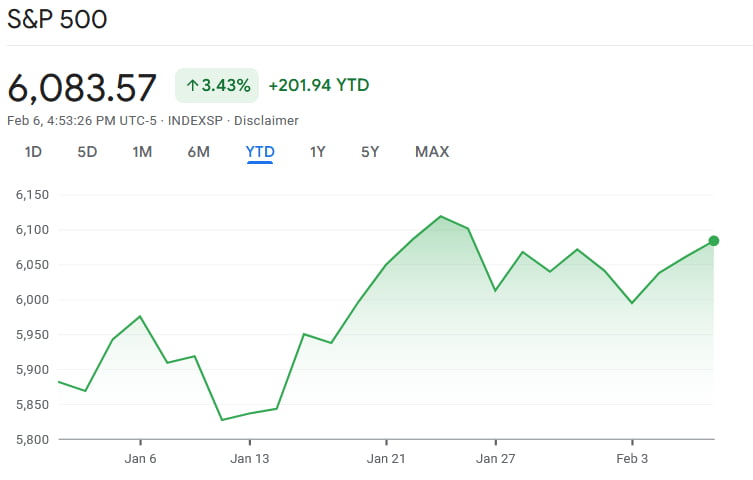Click the green endpoint dot on chart
The width and height of the screenshot is (753, 480).
(x=714, y=241)
